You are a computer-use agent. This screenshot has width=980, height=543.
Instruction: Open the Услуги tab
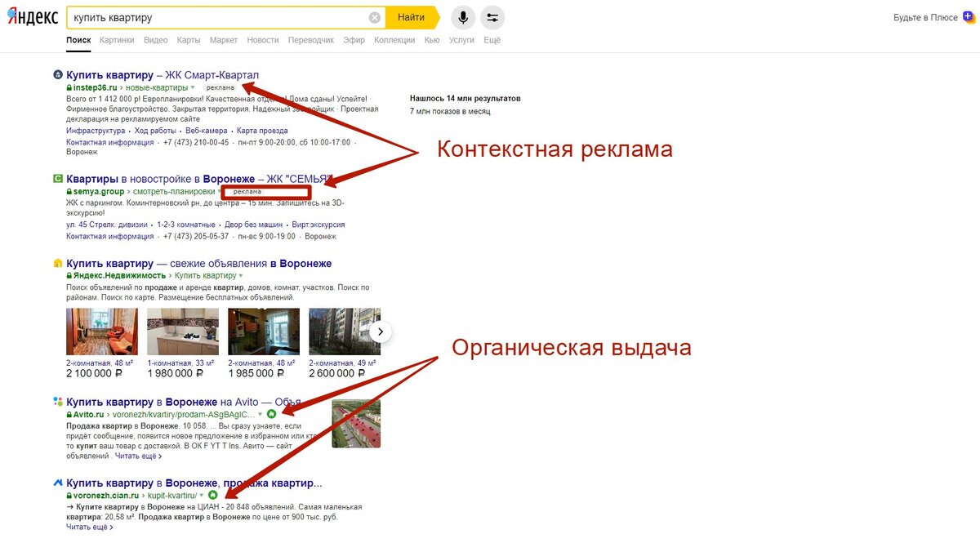point(461,40)
